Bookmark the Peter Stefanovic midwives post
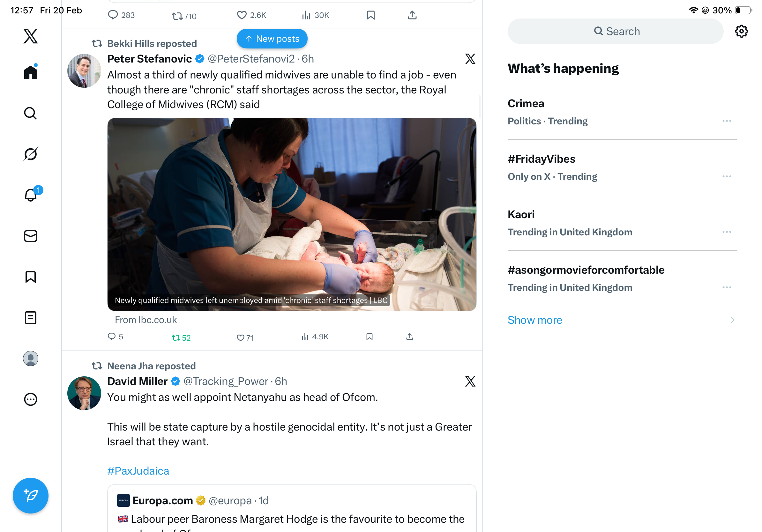The image size is (762, 532). [370, 337]
